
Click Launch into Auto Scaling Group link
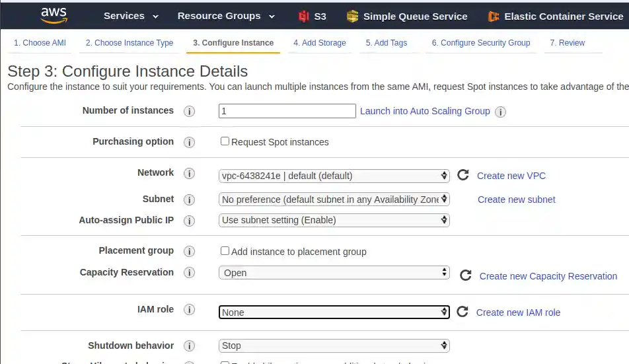[425, 111]
